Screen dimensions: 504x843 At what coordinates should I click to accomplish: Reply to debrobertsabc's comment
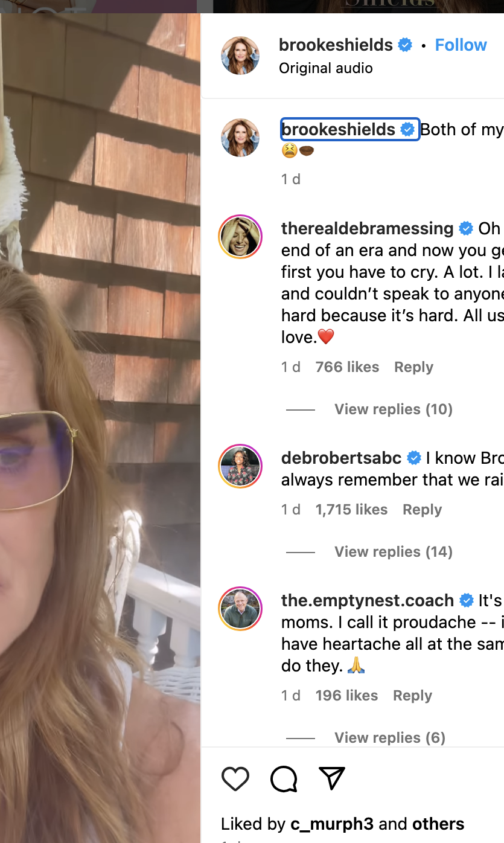tap(422, 510)
